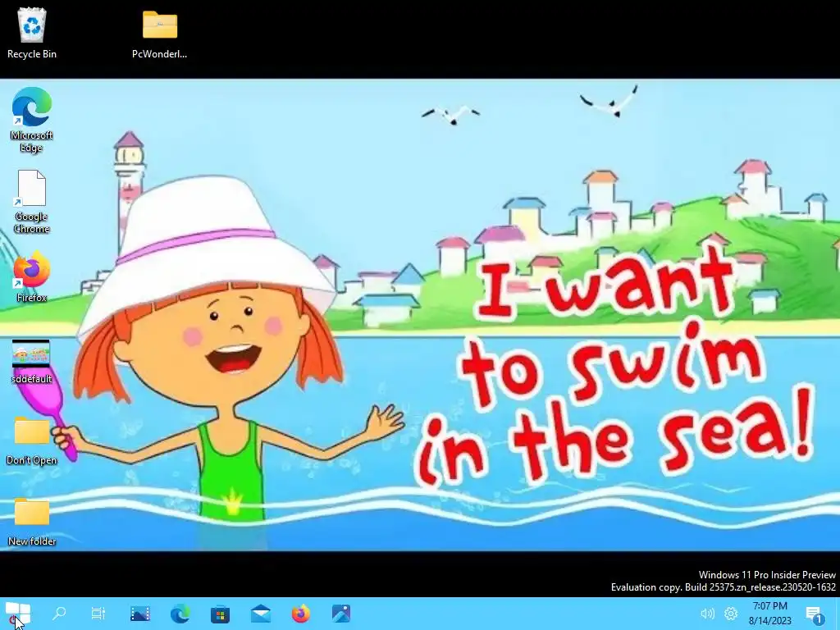Open the notification center icon

[x=815, y=614]
